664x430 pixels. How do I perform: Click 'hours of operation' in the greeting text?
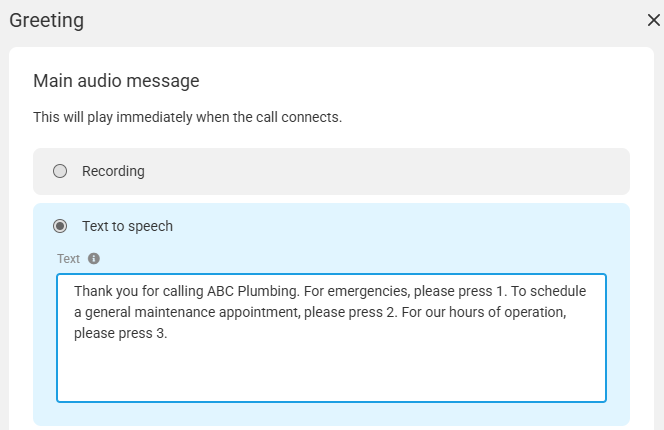click(x=507, y=312)
